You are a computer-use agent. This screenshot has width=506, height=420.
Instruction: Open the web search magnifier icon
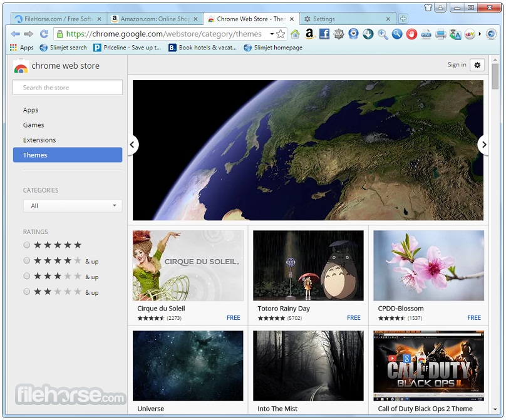tap(397, 34)
